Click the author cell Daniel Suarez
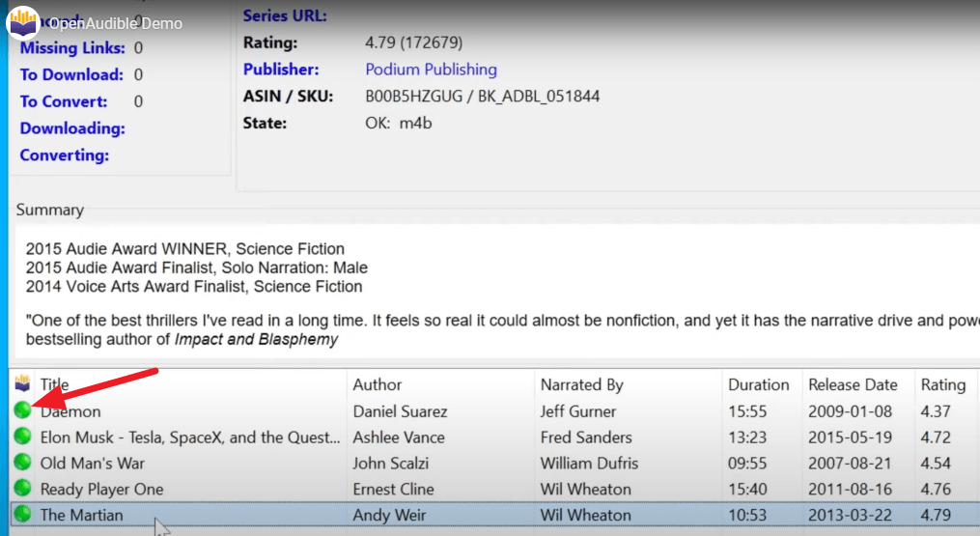The image size is (980, 536). tap(400, 410)
